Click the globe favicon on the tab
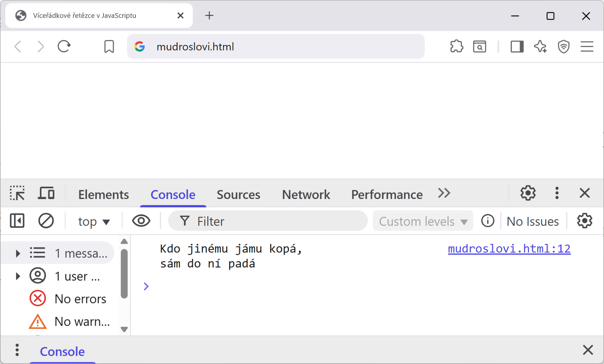This screenshot has width=604, height=364. point(21,15)
